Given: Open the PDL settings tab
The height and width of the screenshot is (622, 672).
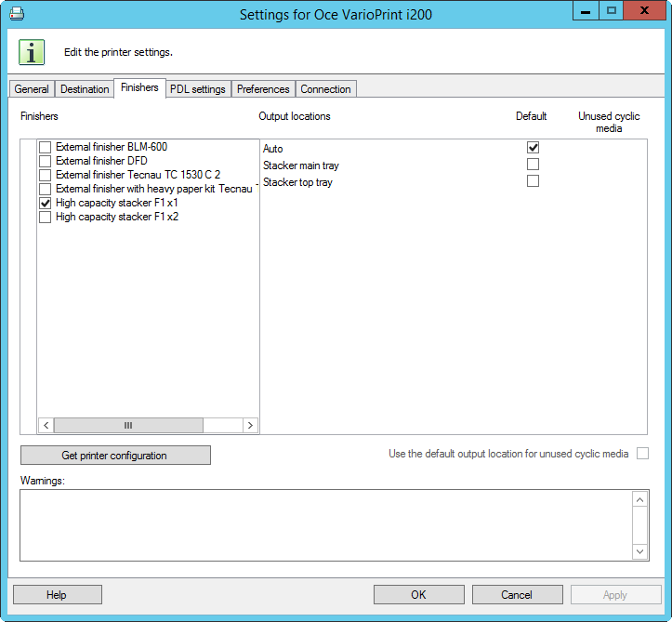Looking at the screenshot, I should click(x=198, y=89).
